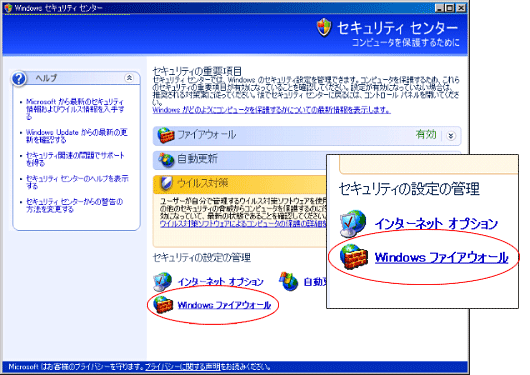The height and width of the screenshot is (375, 530).
Task: Click the インターネット オプション icon in main window
Action: tap(163, 281)
